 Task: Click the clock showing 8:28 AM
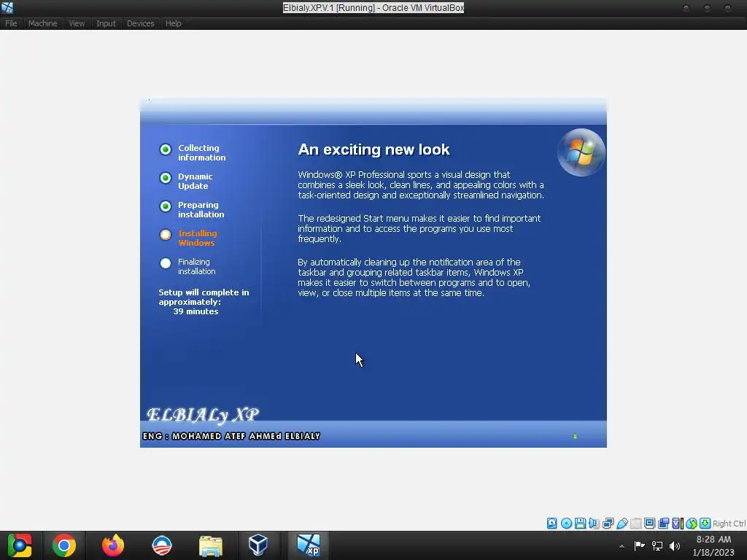[713, 540]
